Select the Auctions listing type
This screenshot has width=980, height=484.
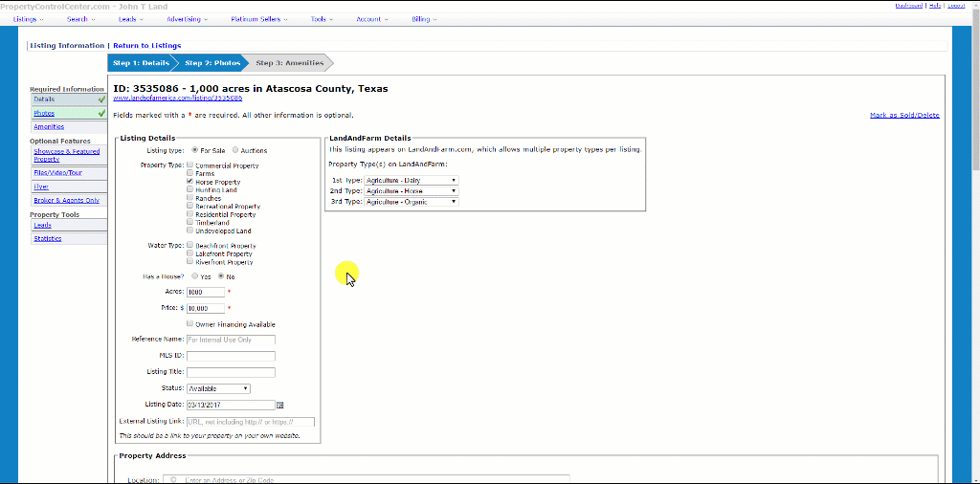coord(235,150)
